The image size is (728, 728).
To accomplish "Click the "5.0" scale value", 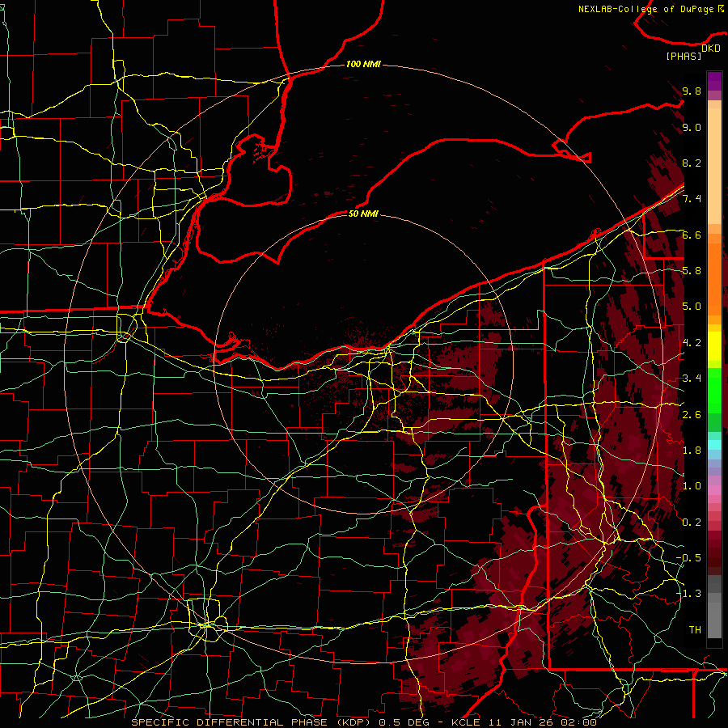I will point(692,307).
